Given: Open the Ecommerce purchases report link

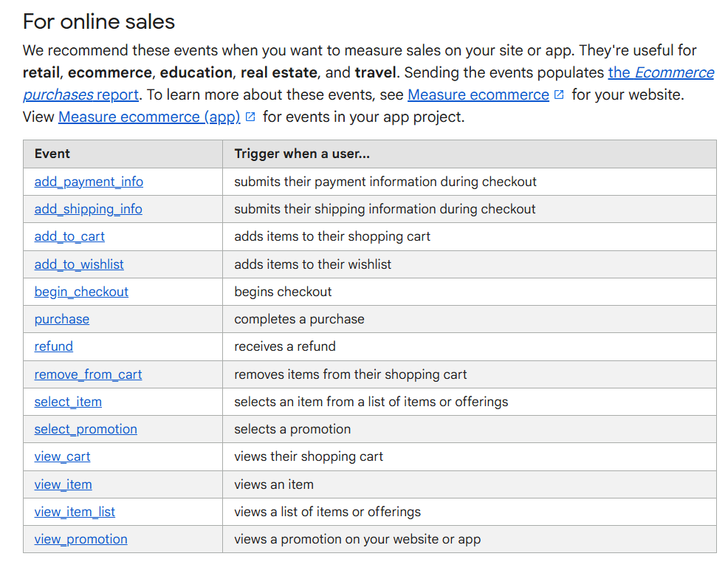Looking at the screenshot, I should tap(661, 72).
